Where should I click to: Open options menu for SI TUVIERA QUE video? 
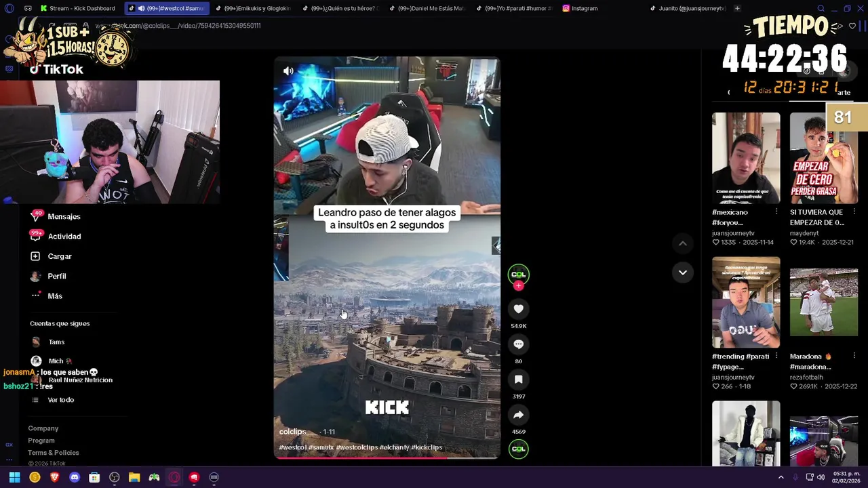point(854,212)
